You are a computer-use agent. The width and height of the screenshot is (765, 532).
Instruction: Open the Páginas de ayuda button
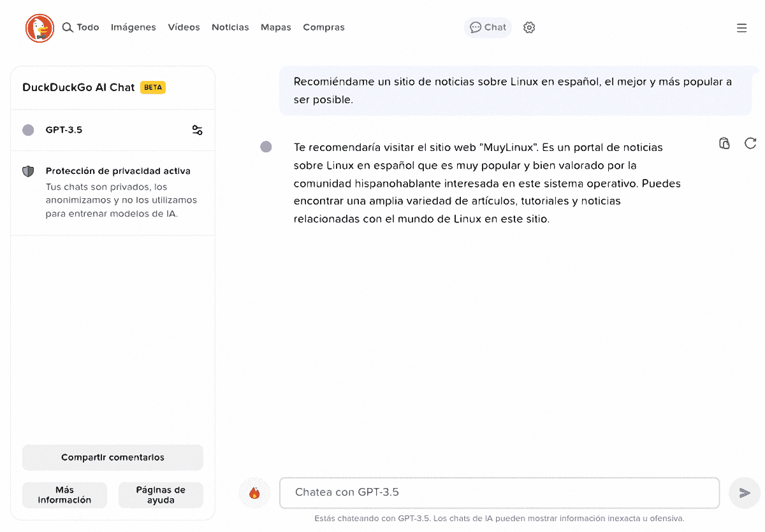161,495
